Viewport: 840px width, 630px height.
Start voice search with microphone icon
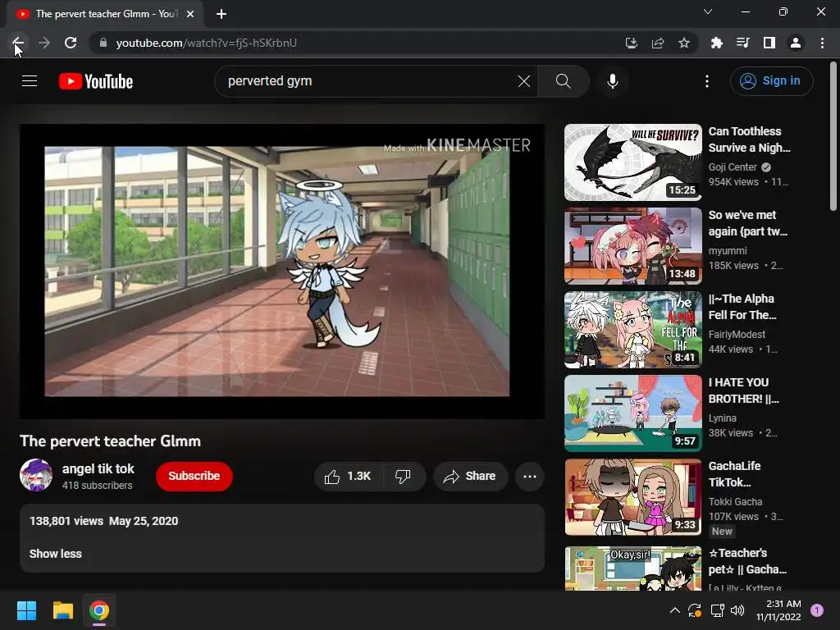pyautogui.click(x=613, y=81)
